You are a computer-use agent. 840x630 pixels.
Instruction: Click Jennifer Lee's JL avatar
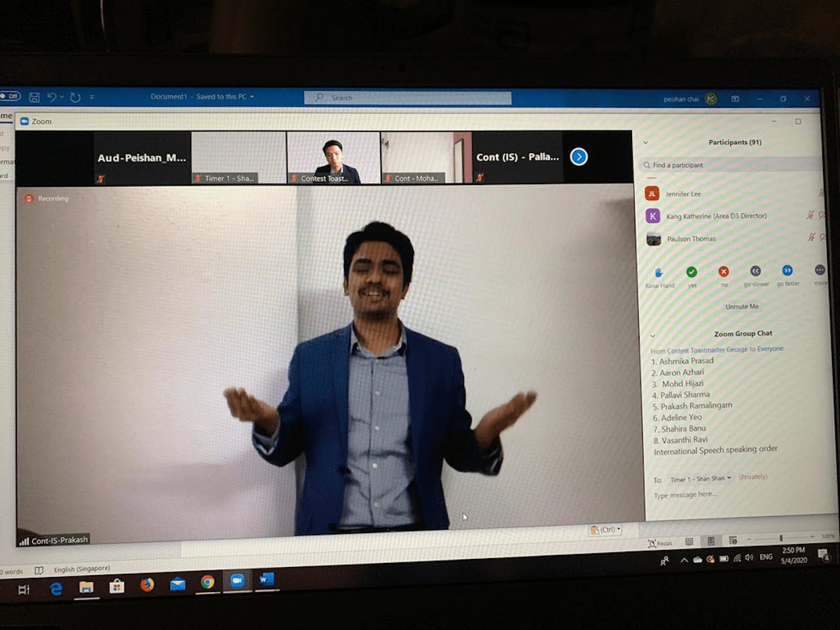[652, 194]
